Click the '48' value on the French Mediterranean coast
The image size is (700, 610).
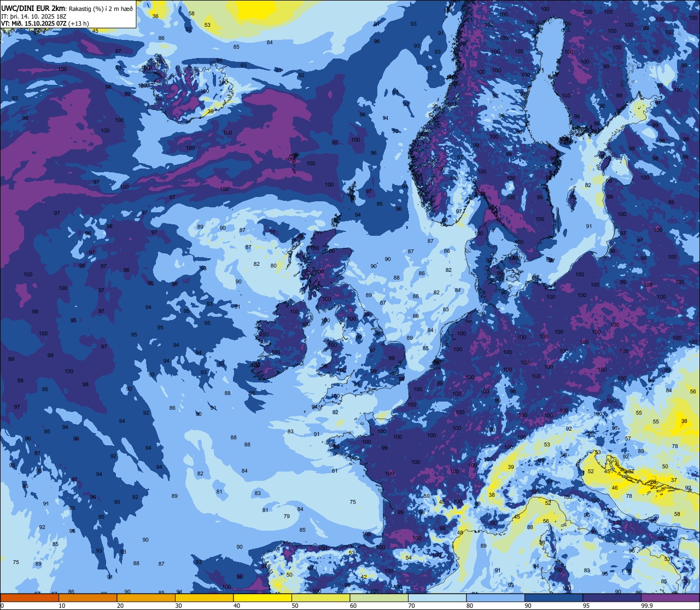tap(460, 533)
